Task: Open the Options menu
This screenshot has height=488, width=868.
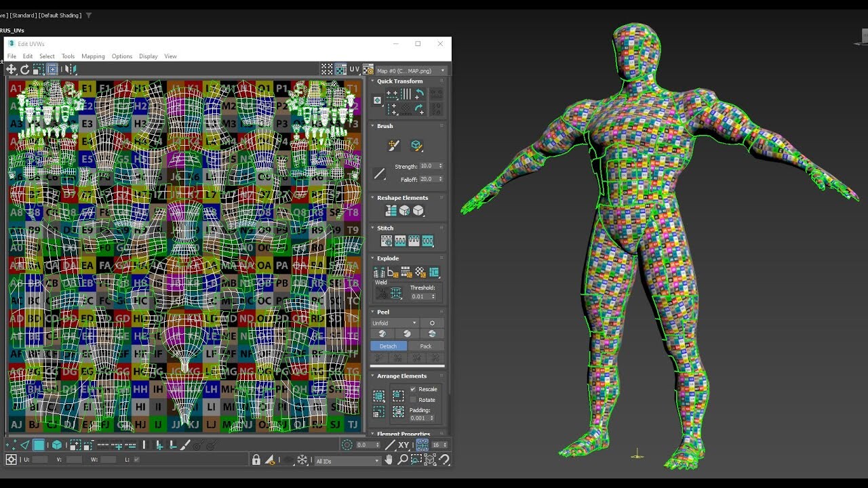Action: pos(122,56)
